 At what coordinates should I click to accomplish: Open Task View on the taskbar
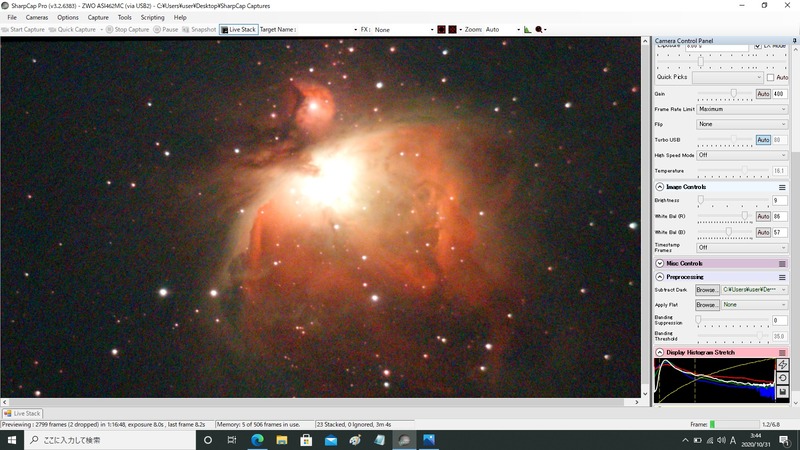click(232, 440)
